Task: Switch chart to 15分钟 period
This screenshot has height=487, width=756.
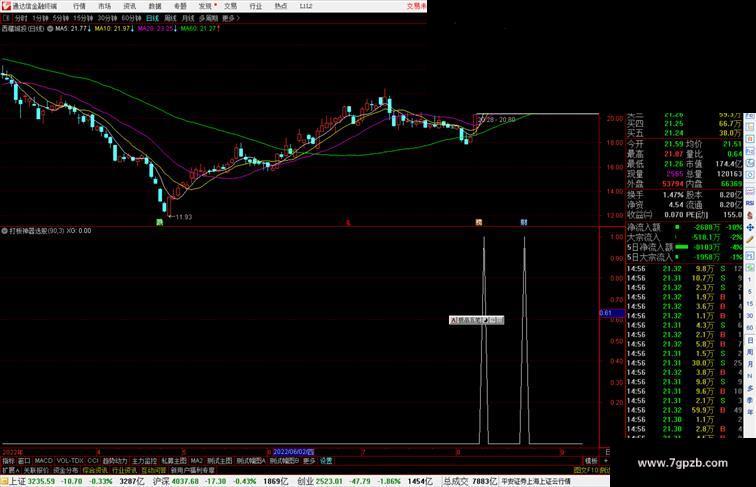Action: point(83,18)
